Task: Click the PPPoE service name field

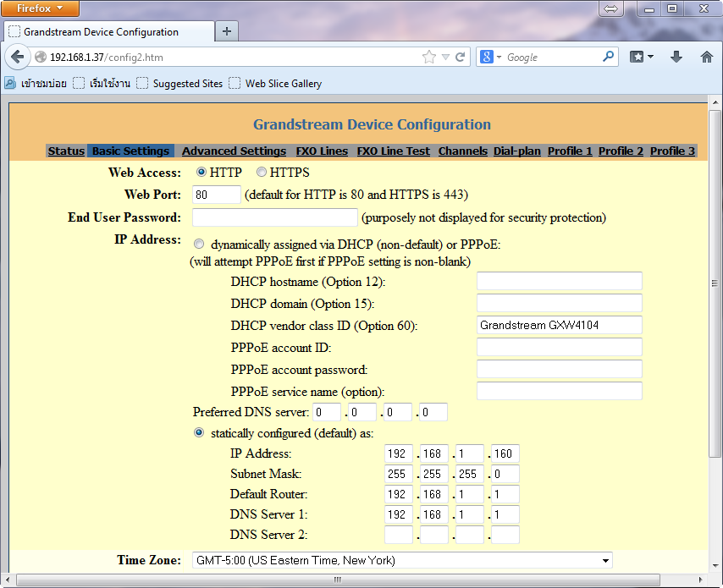Action: coord(560,391)
